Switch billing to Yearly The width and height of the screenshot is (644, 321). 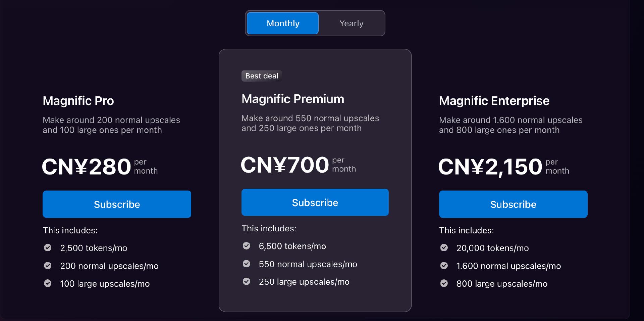[x=351, y=23]
